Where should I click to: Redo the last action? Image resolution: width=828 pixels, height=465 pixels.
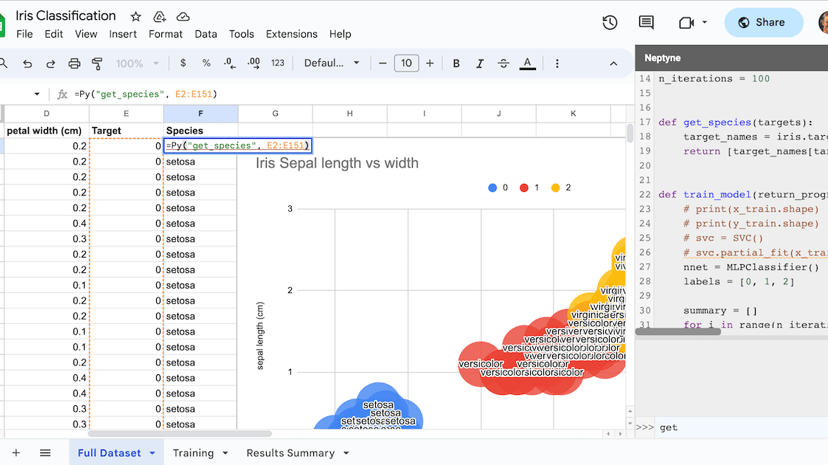[x=51, y=63]
